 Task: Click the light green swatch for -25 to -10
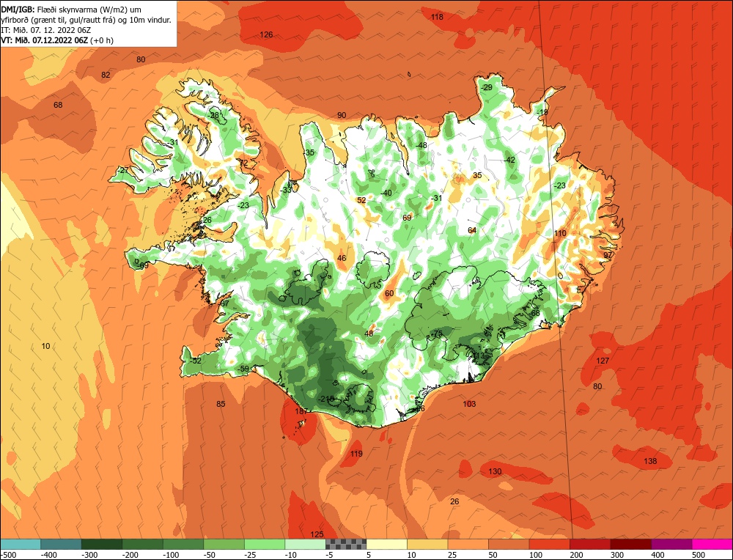click(x=265, y=544)
